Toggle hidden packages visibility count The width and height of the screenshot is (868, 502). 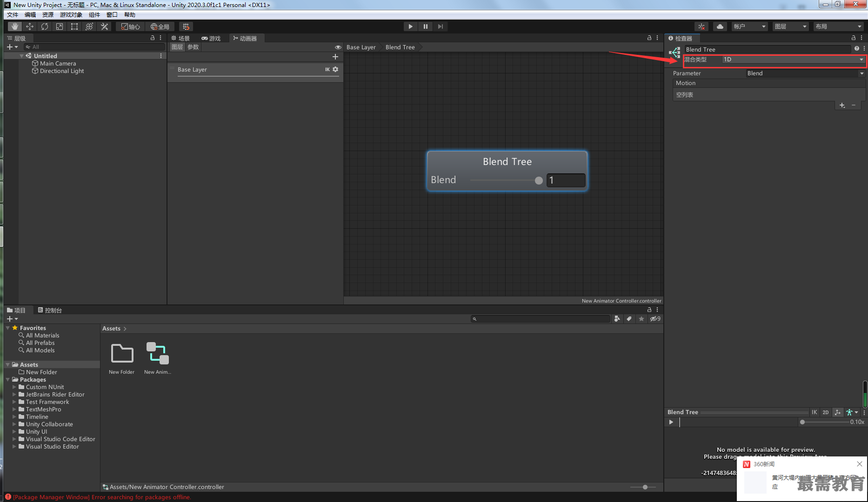655,319
